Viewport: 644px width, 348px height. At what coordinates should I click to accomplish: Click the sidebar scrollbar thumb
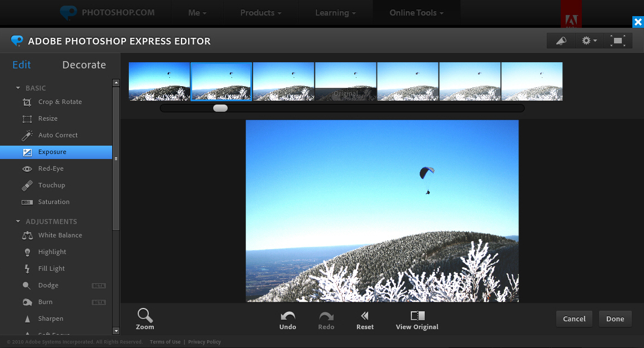pyautogui.click(x=116, y=158)
